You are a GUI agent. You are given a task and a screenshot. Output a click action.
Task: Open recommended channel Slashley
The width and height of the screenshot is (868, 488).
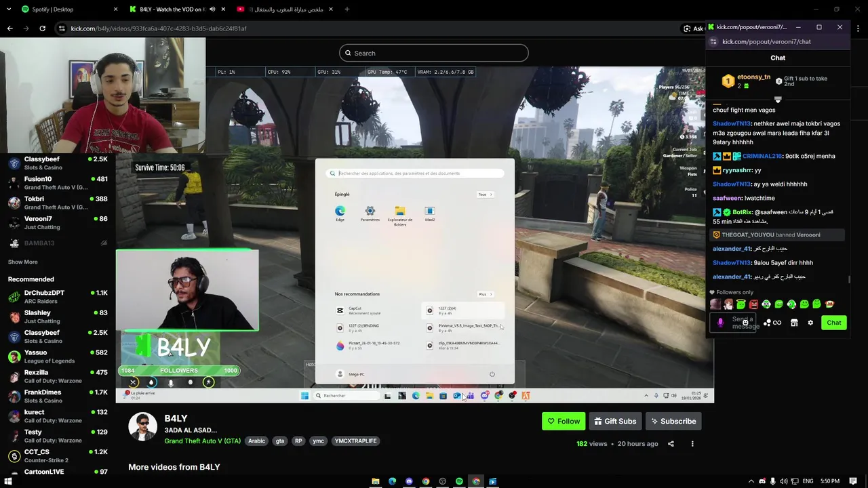pyautogui.click(x=58, y=317)
